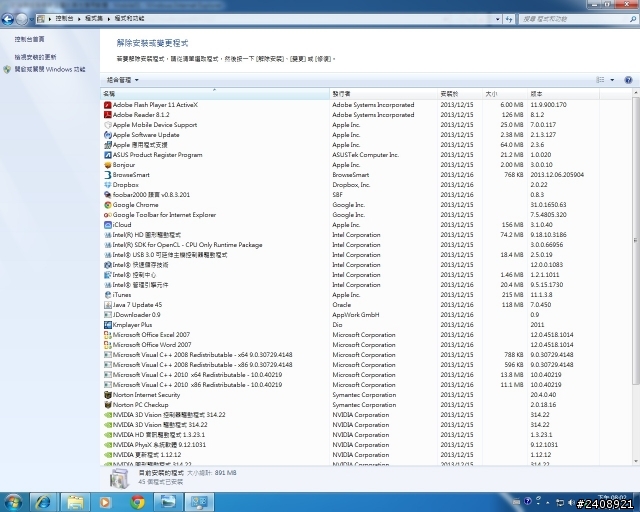Click the Adobe Flash Player 11 ActiveX icon
640x512 pixels.
pos(108,105)
